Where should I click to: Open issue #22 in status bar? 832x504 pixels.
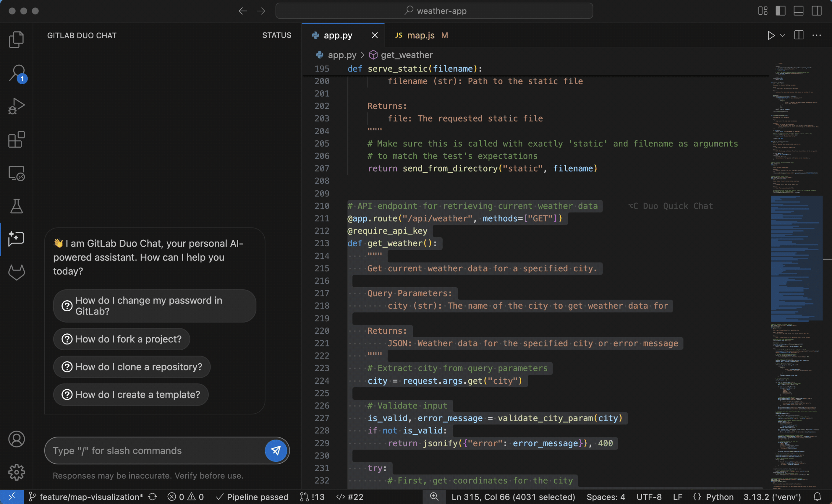tap(350, 497)
